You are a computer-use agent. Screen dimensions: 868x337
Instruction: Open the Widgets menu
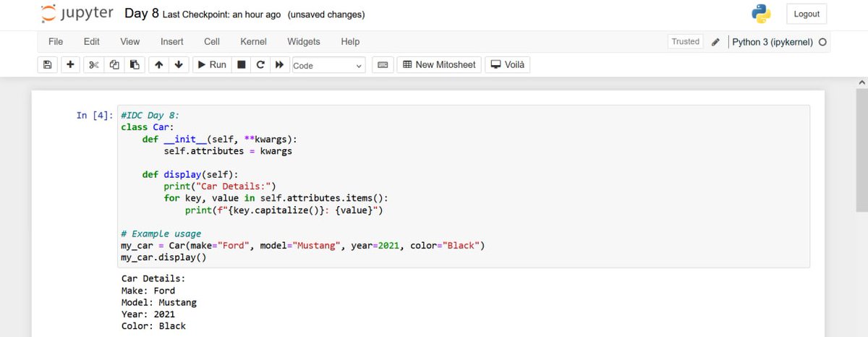click(x=304, y=41)
